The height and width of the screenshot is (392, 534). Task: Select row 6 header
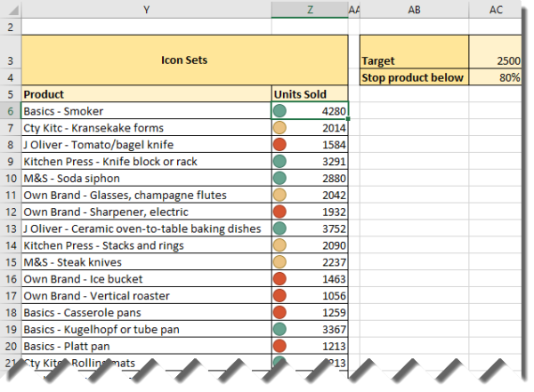click(x=10, y=111)
